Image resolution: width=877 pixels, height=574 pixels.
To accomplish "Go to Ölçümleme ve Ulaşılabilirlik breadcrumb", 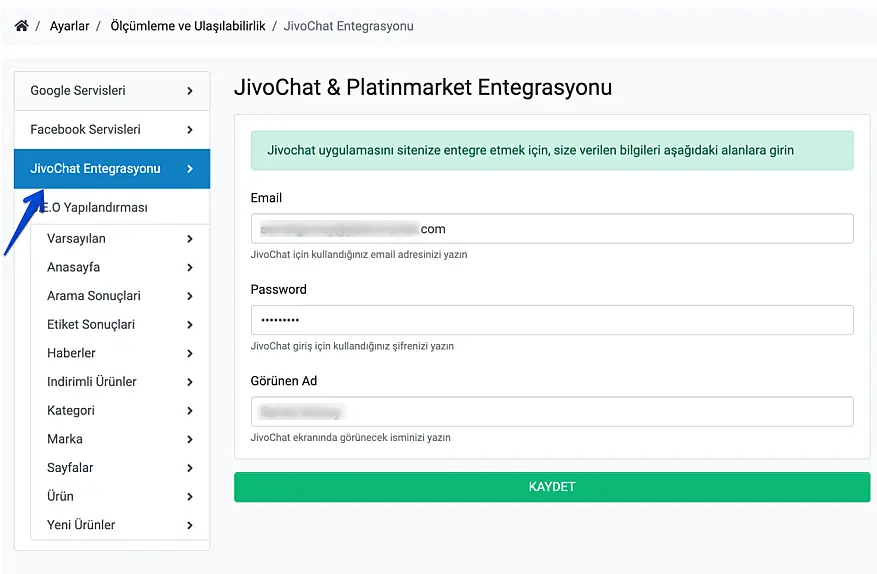I will tap(188, 26).
